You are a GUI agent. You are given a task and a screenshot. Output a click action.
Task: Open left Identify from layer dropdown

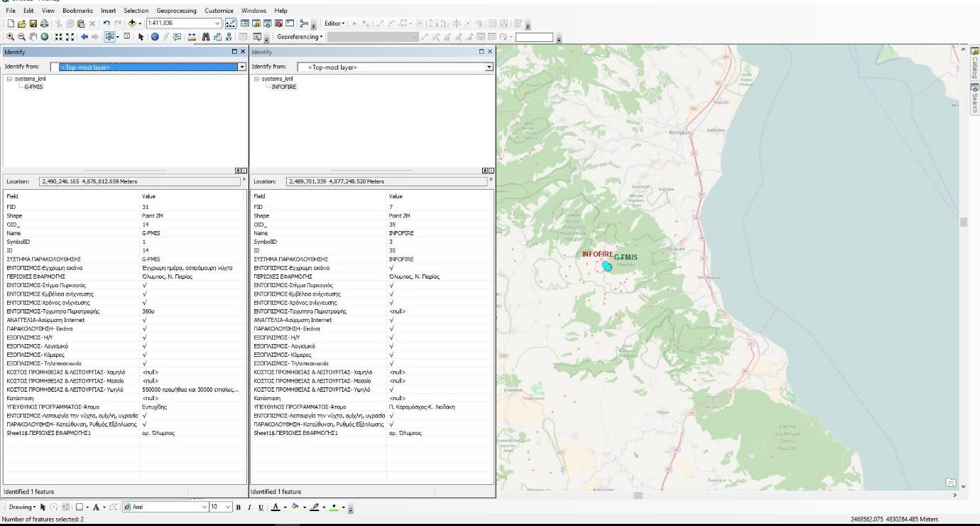(x=241, y=67)
